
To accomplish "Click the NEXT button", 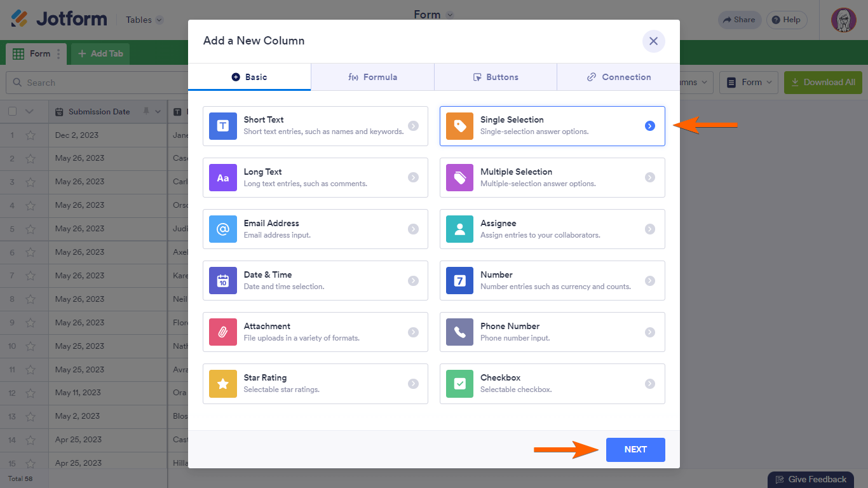I will tap(635, 450).
